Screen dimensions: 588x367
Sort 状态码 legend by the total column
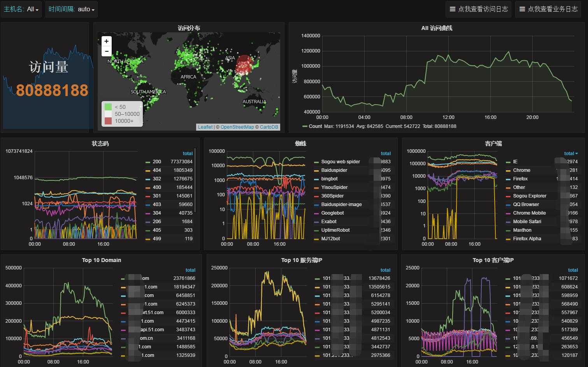pos(188,154)
